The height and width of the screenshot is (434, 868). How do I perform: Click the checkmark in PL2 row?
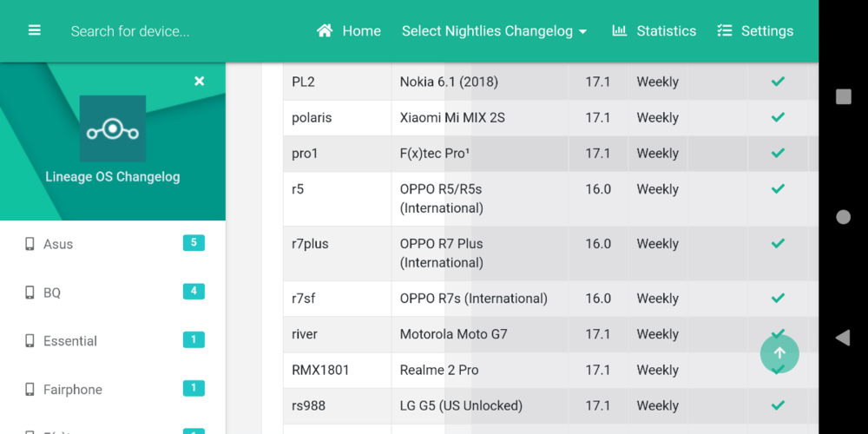pos(778,82)
